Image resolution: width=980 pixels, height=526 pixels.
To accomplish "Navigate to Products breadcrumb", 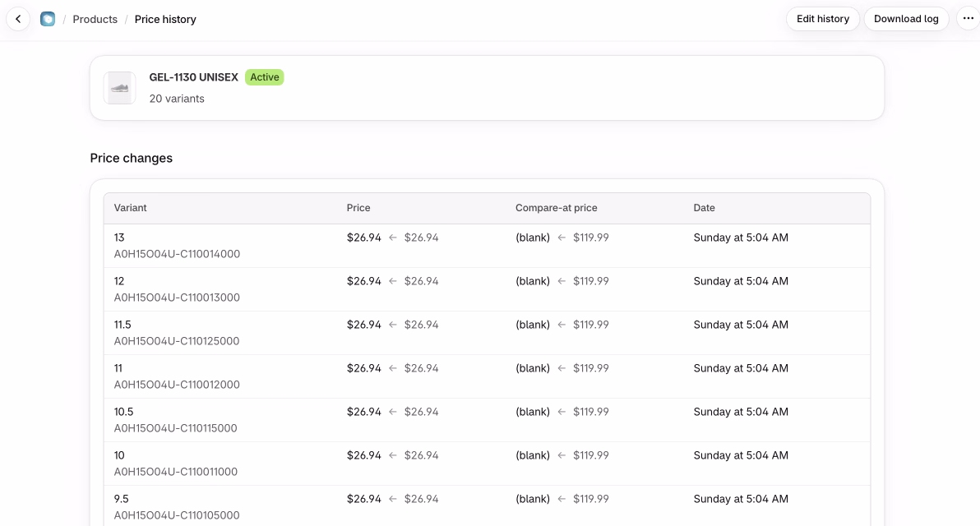I will pos(95,20).
